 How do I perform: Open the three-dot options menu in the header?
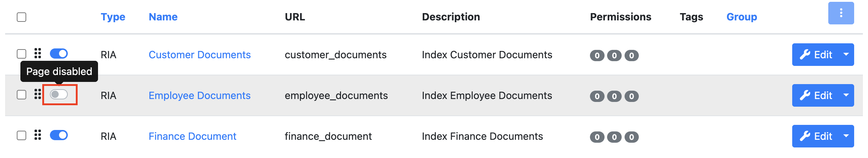tap(841, 13)
